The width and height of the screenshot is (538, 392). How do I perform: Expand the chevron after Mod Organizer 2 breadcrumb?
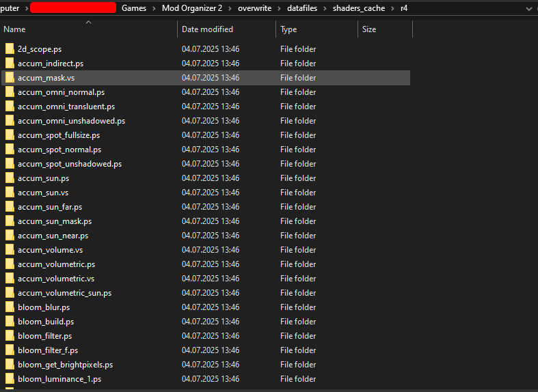coord(230,8)
